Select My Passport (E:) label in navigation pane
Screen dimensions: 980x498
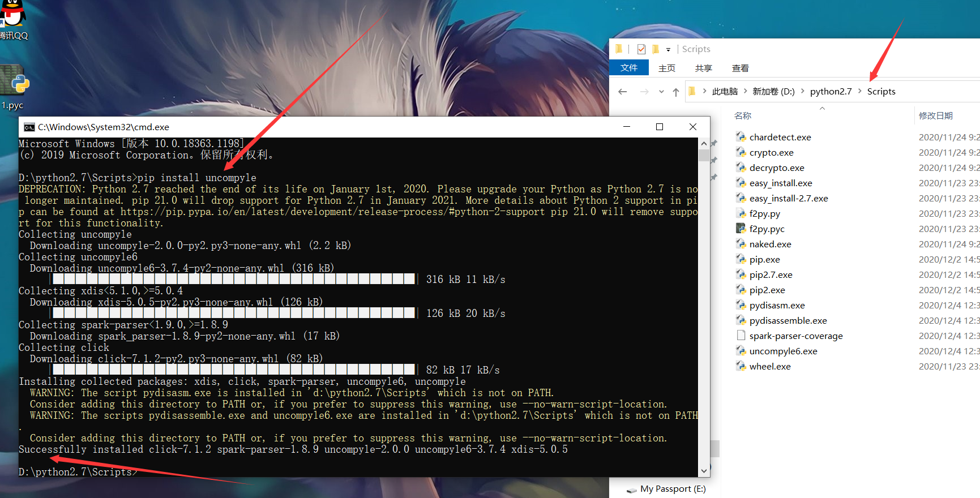(673, 489)
